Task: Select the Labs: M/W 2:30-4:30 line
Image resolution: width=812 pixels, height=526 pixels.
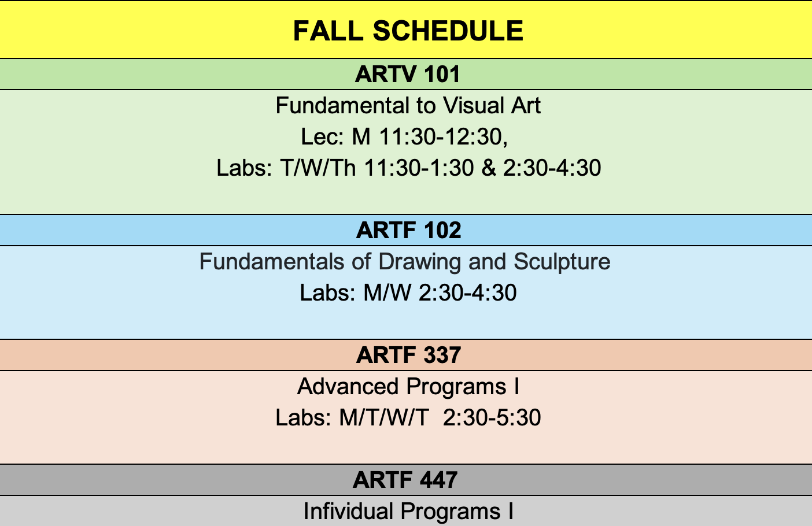Action: coord(408,293)
